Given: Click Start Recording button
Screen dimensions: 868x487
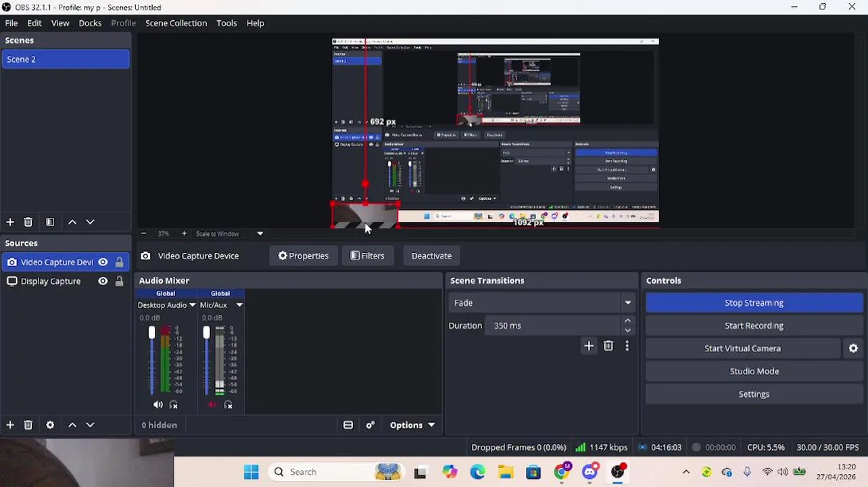Looking at the screenshot, I should click(754, 325).
